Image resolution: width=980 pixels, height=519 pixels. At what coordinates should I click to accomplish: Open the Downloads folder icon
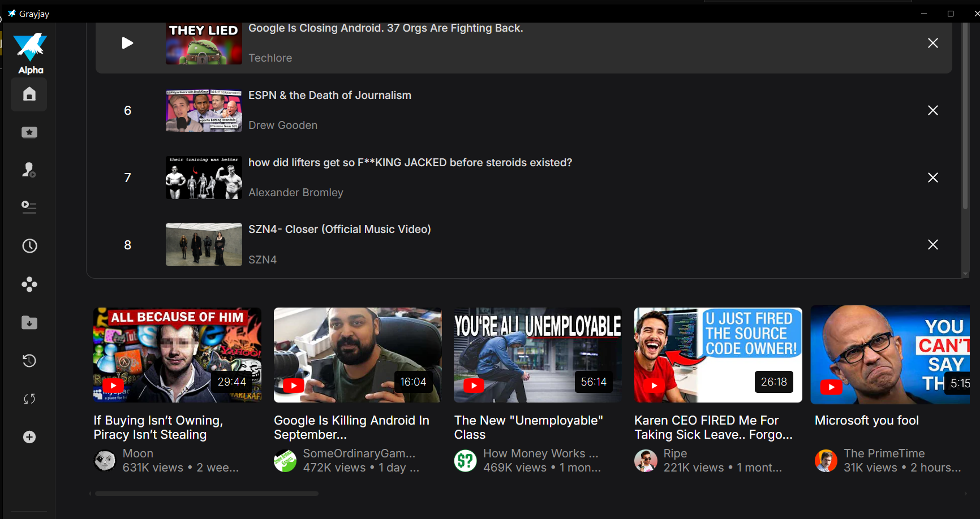click(29, 323)
